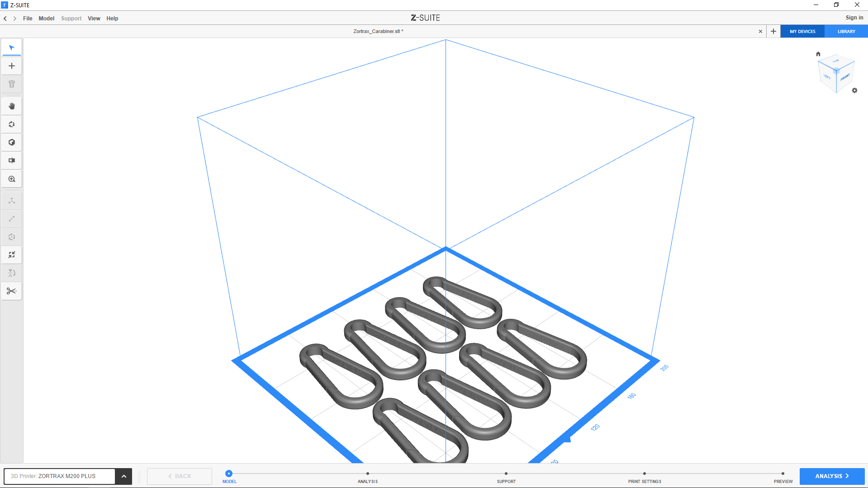Open the Model menu

point(46,19)
